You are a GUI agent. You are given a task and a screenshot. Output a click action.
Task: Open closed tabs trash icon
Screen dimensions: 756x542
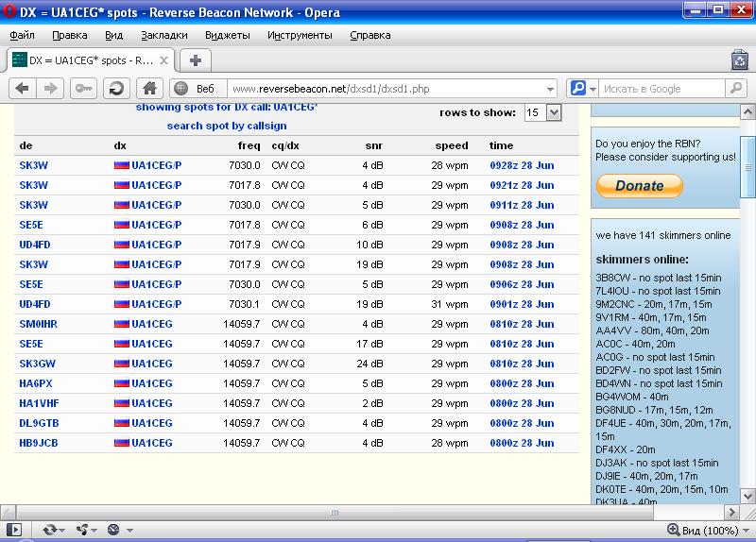tap(740, 59)
